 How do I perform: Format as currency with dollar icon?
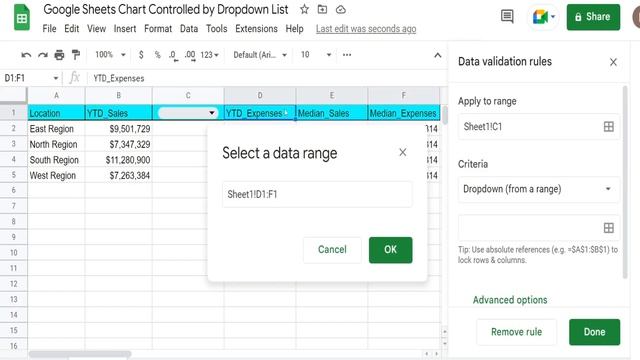[x=141, y=55]
